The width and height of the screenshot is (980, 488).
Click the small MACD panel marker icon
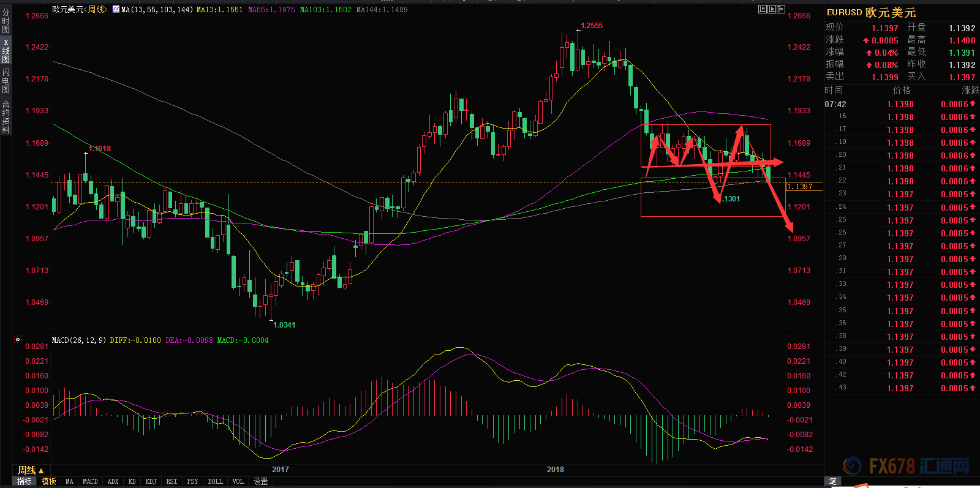[17, 339]
